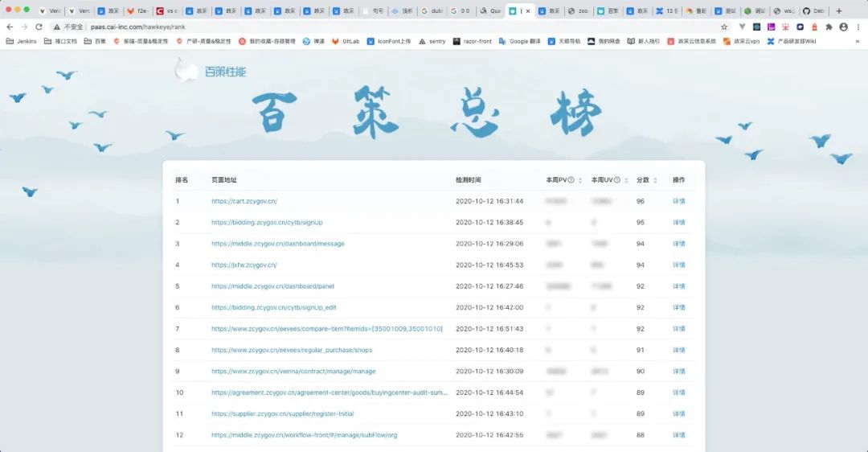Open the 新人指引 bookmark
The height and width of the screenshot is (452, 868).
pyautogui.click(x=643, y=41)
